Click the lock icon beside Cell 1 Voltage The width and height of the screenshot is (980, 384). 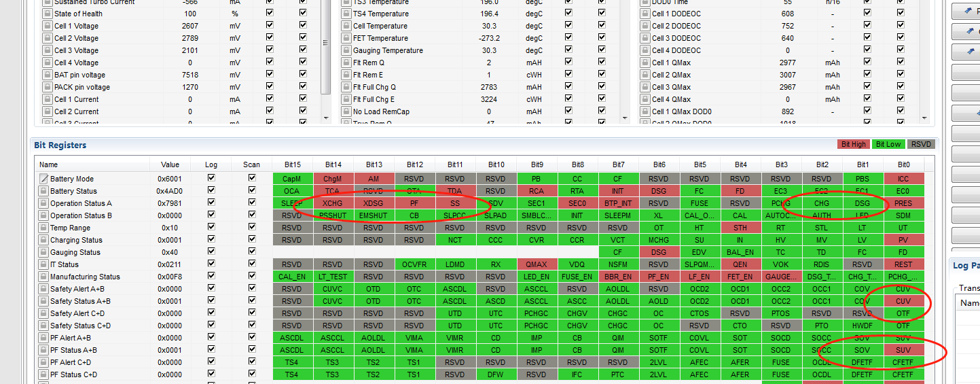point(47,26)
